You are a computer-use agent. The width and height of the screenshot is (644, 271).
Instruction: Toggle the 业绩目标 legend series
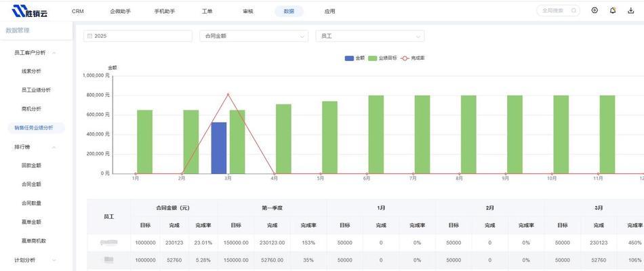(x=382, y=58)
